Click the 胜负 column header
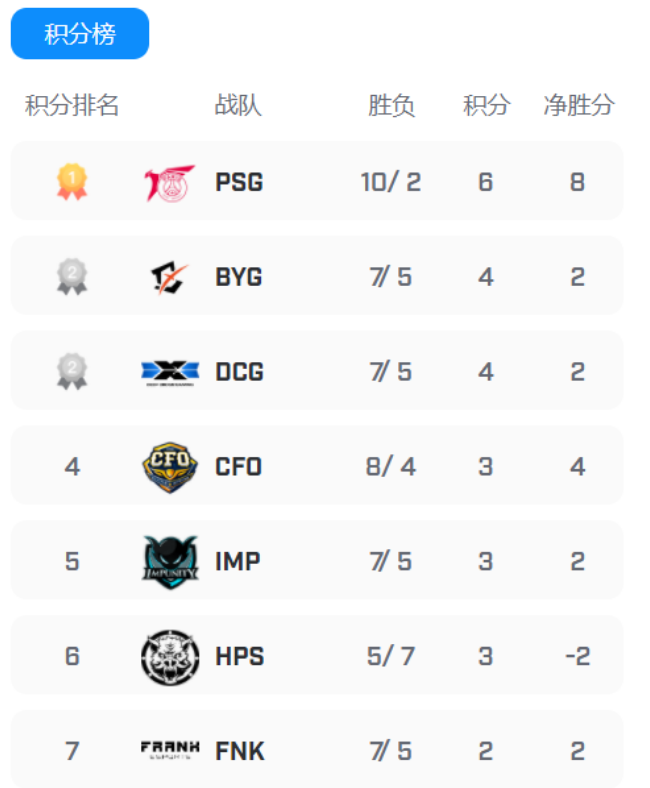 point(391,105)
